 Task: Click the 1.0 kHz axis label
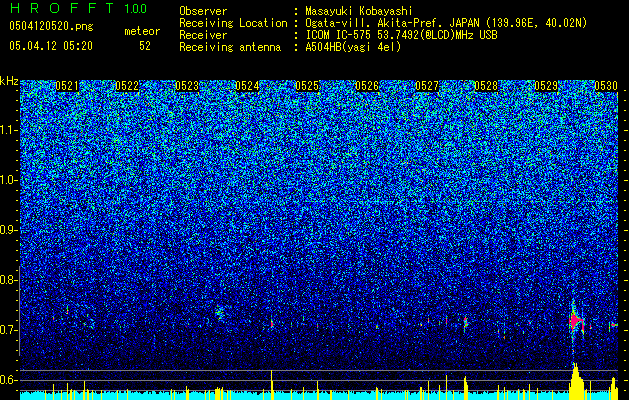point(7,180)
